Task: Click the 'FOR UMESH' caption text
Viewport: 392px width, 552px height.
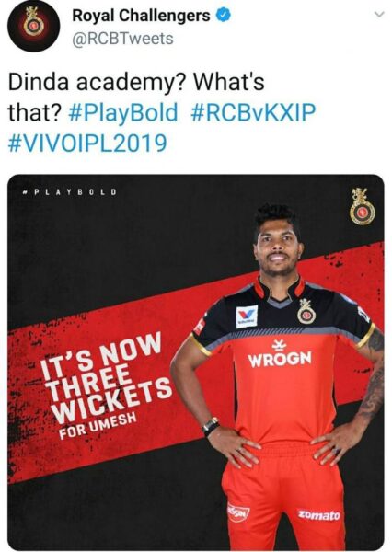Action: (98, 426)
